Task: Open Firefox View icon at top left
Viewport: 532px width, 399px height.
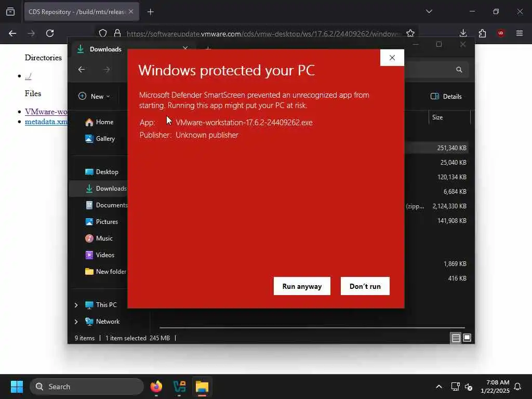Action: click(x=10, y=11)
